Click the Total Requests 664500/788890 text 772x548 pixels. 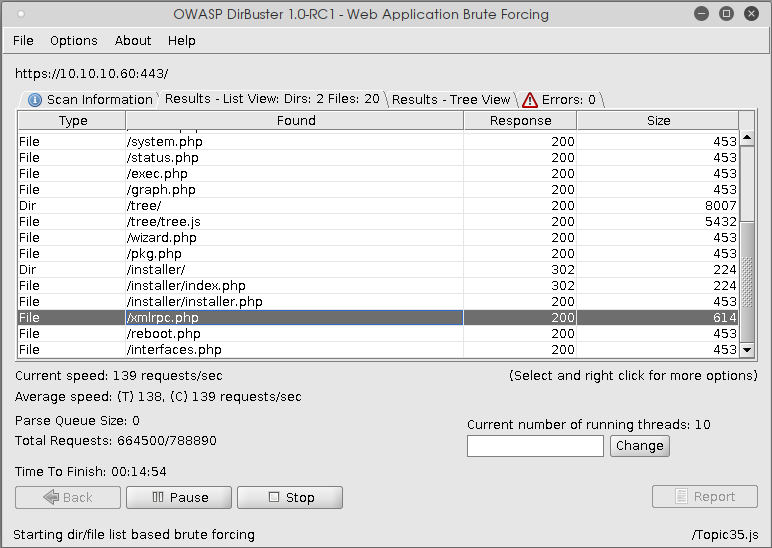116,441
